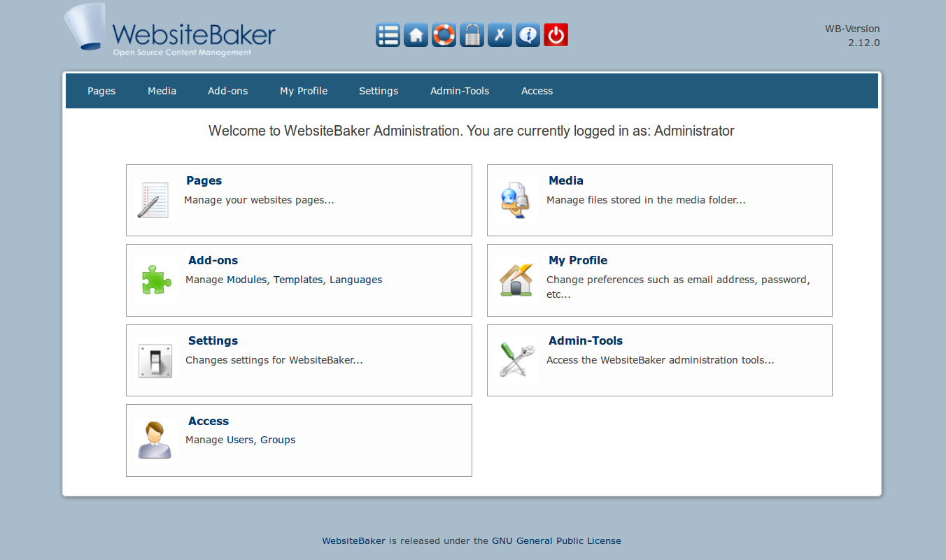946x560 pixels.
Task: Click the padlock icon in top toolbar
Action: point(472,35)
